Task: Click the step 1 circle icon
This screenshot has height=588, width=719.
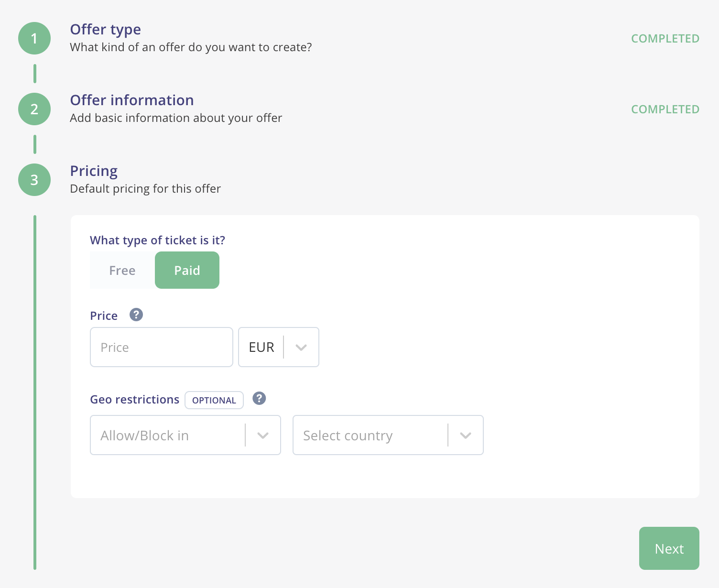Action: 34,38
